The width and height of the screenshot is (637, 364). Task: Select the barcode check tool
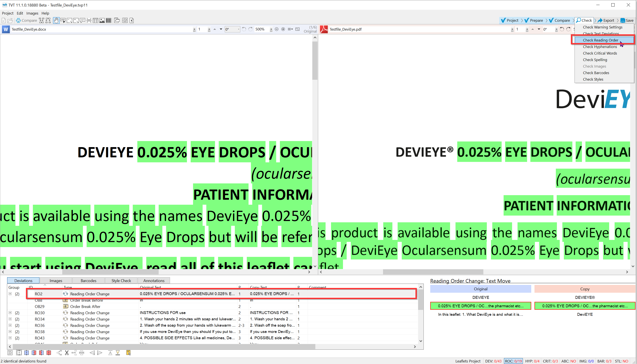click(109, 20)
